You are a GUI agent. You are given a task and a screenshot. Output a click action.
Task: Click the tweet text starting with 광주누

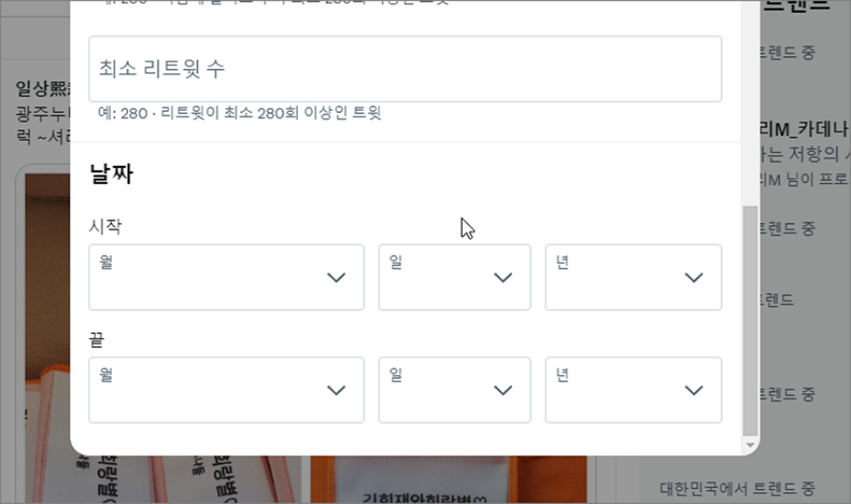pyautogui.click(x=42, y=124)
